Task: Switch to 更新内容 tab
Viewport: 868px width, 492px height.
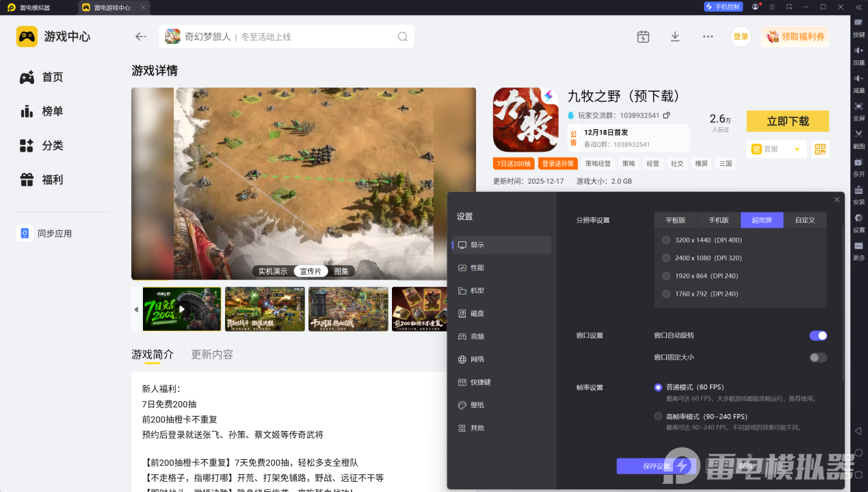Action: (x=212, y=355)
